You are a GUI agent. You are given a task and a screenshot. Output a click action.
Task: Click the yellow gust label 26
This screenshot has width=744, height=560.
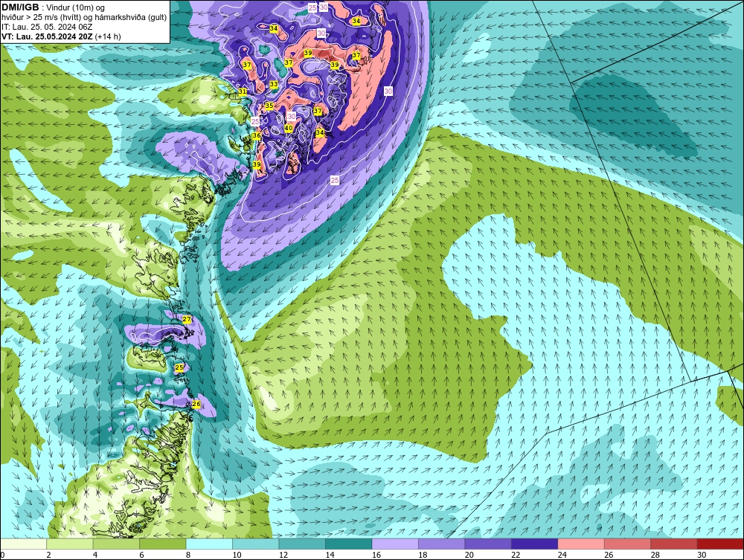tap(196, 404)
